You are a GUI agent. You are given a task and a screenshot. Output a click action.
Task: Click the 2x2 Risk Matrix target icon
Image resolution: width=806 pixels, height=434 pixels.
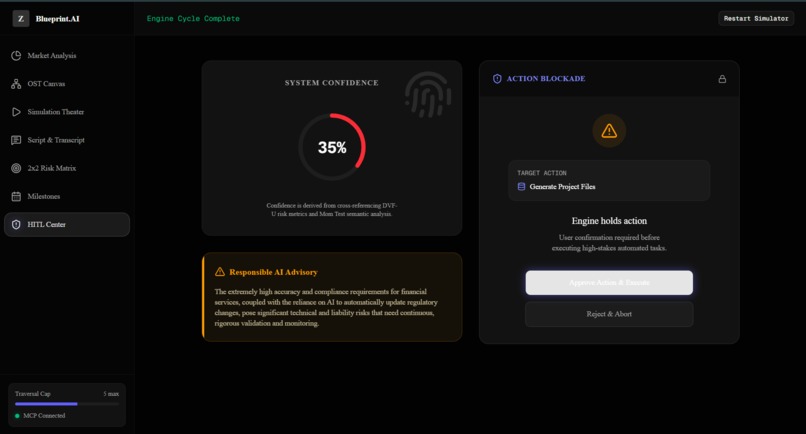pos(16,168)
